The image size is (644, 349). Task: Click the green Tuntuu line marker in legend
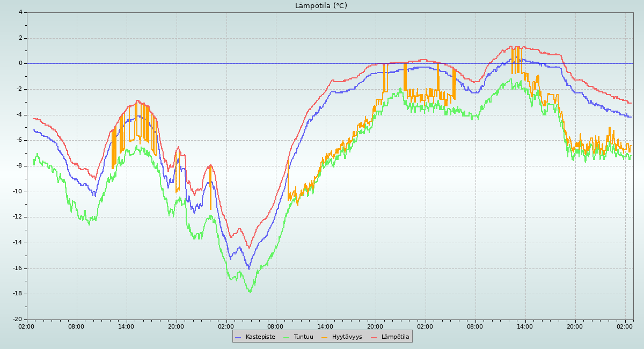click(286, 337)
